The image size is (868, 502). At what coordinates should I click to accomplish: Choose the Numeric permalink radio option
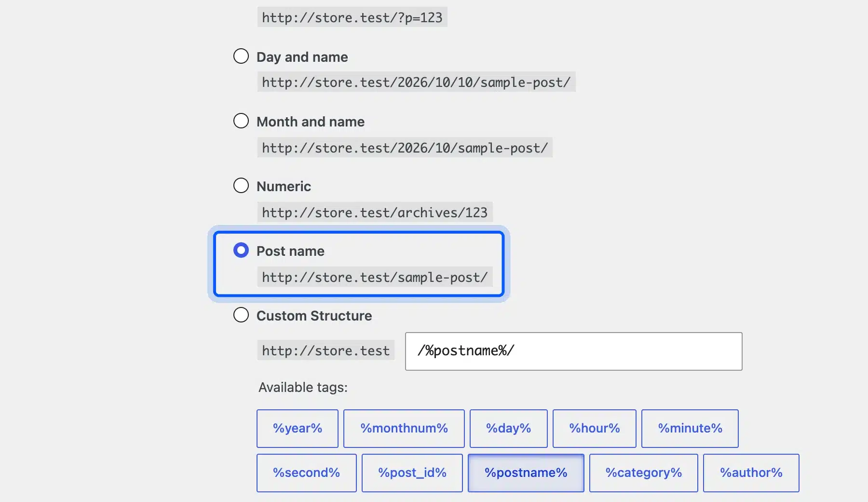(x=241, y=185)
